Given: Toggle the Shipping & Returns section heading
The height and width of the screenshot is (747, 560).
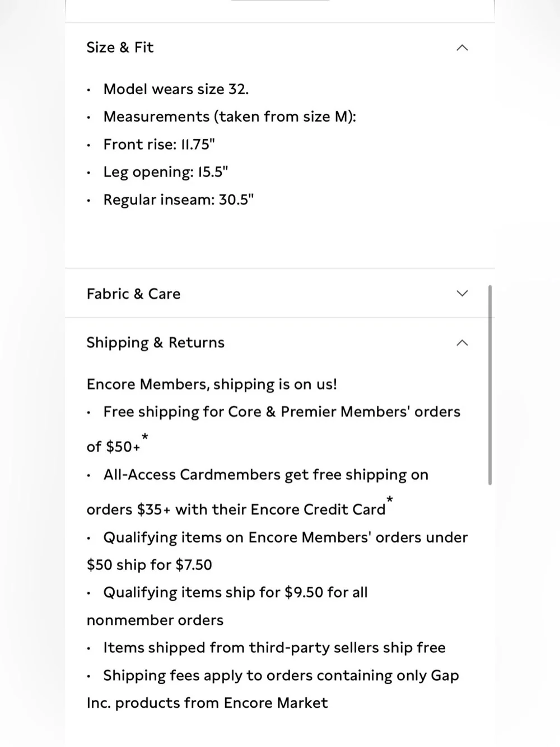Looking at the screenshot, I should click(x=155, y=342).
